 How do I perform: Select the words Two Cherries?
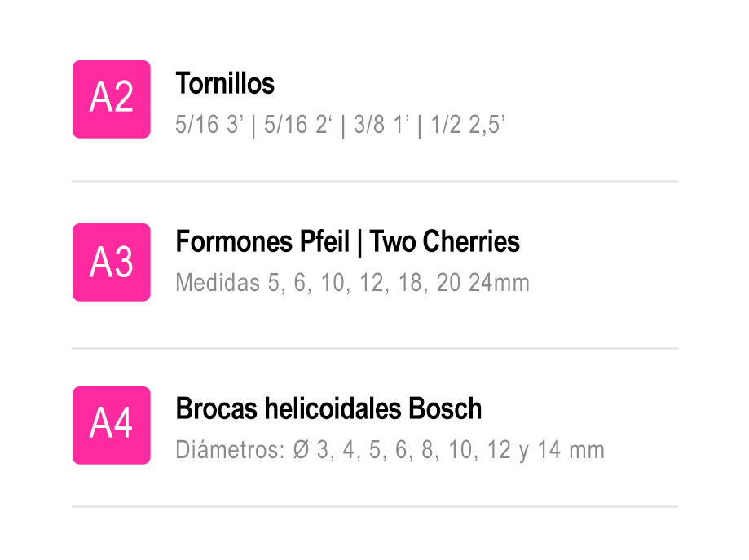point(445,241)
